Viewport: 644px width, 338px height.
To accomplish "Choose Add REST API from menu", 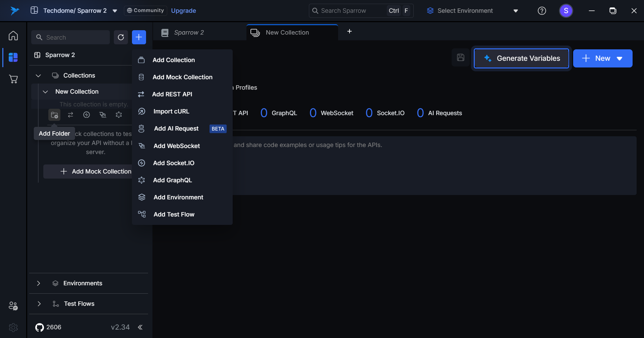I will point(172,94).
